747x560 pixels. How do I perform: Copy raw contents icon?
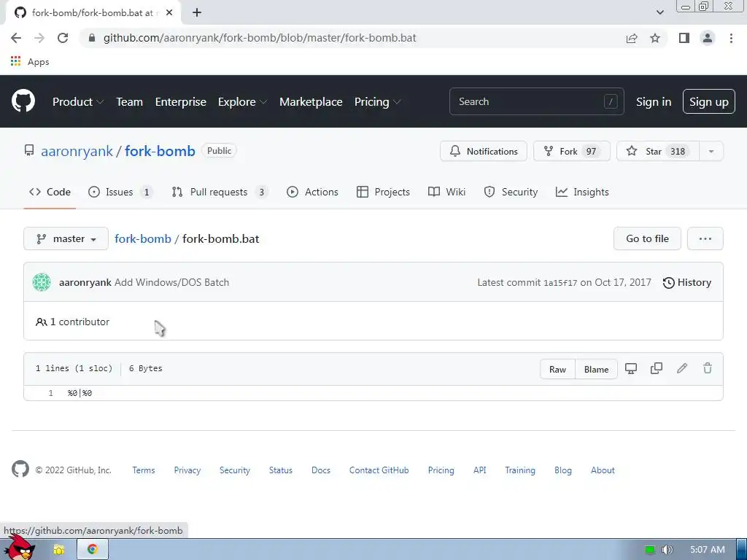(x=657, y=368)
